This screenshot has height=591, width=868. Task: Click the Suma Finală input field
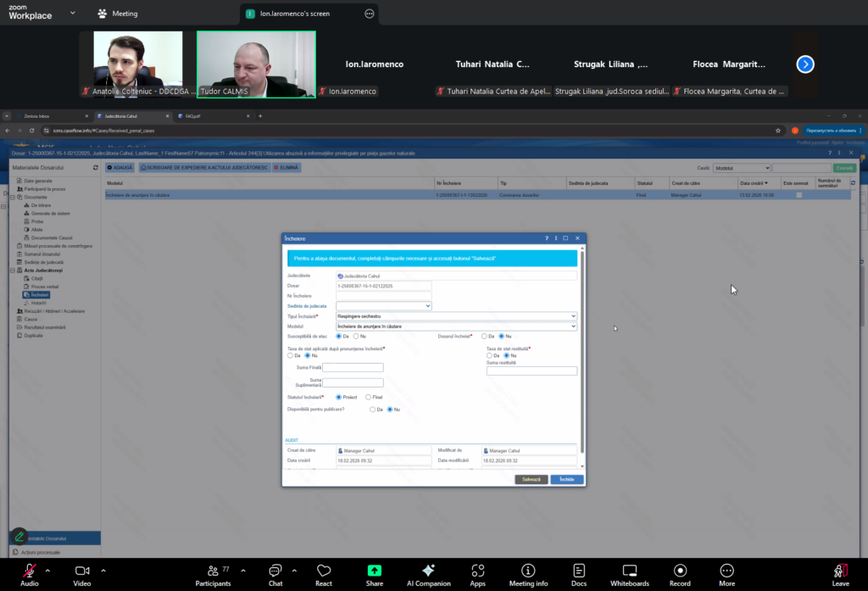coord(353,367)
